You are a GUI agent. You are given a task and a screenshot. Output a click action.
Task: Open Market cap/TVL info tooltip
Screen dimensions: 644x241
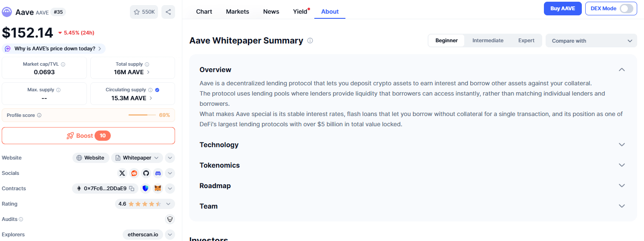[63, 64]
